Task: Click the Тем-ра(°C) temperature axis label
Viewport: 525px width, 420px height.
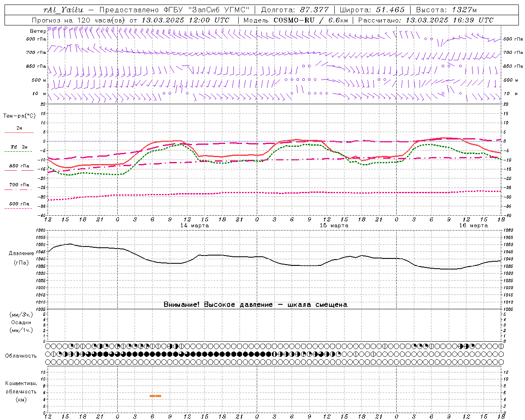Action: [19, 116]
